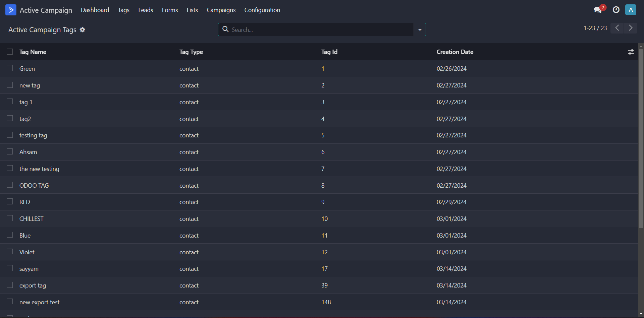Sort by the Creation Date column header
Screen dimensions: 644x318
455,52
